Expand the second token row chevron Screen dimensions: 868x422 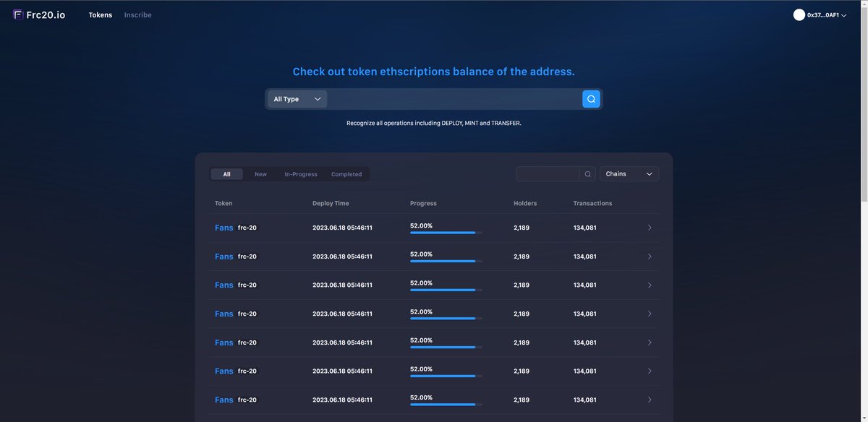[x=650, y=257]
